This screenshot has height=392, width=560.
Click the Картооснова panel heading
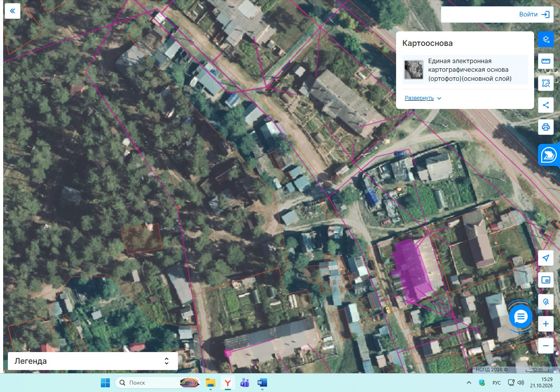click(x=428, y=43)
